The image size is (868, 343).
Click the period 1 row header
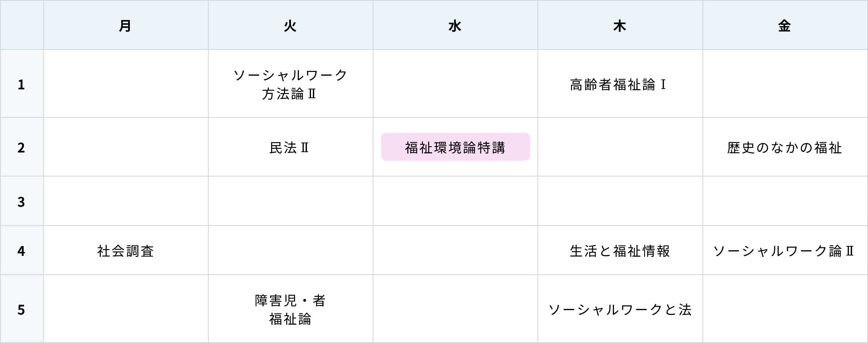click(x=22, y=84)
